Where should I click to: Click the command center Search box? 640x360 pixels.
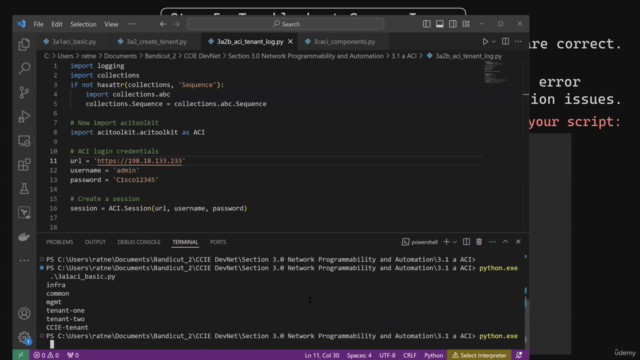(285, 24)
